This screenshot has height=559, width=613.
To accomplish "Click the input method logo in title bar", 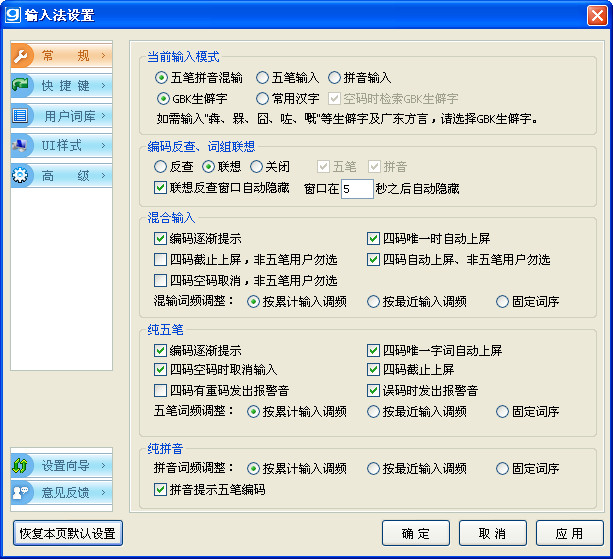I will tap(13, 15).
